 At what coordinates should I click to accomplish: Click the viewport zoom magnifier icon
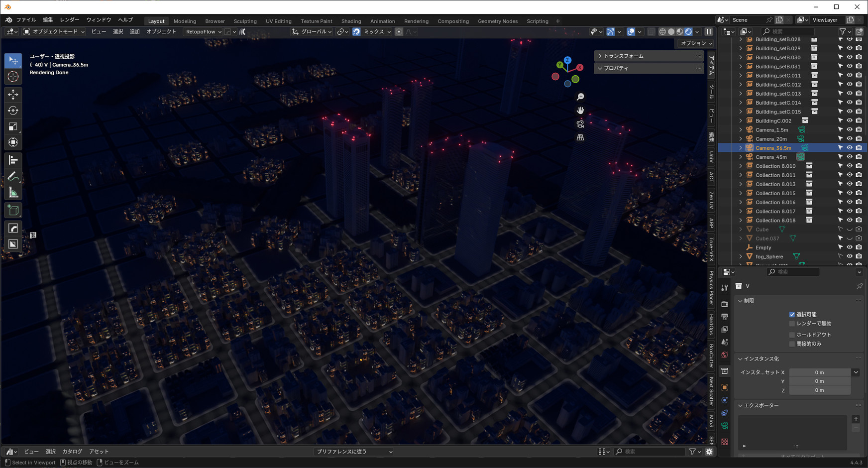tap(580, 97)
